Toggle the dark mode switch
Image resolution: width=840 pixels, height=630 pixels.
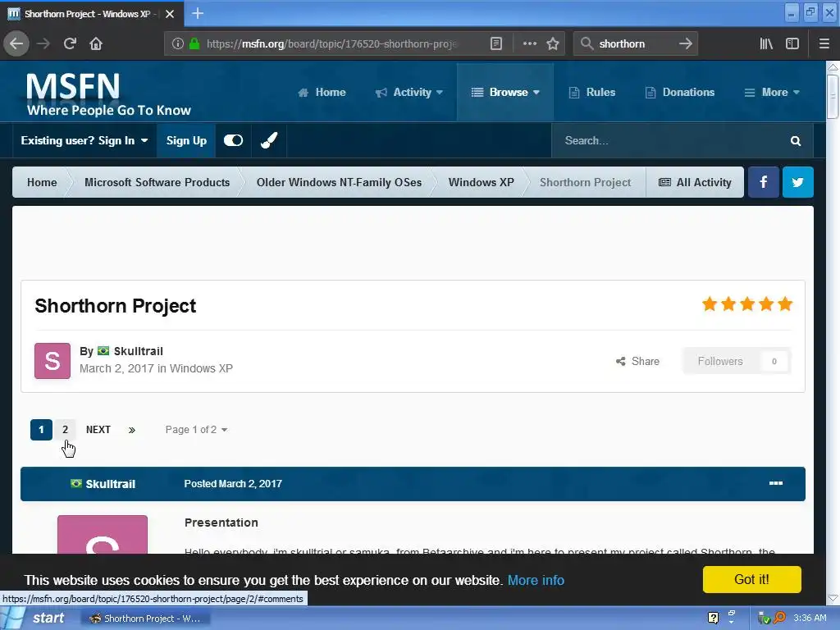233,140
